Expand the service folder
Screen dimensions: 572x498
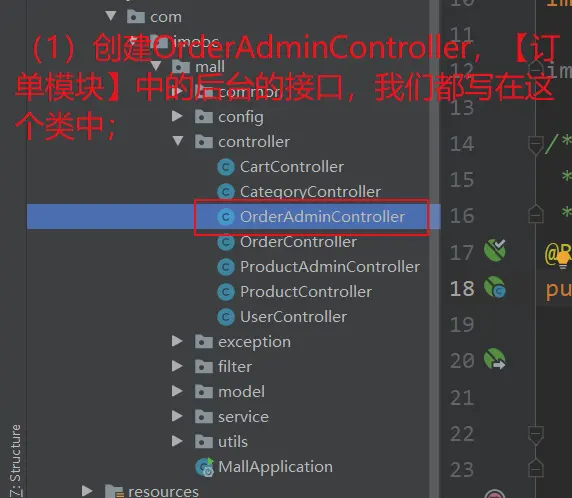pyautogui.click(x=177, y=416)
